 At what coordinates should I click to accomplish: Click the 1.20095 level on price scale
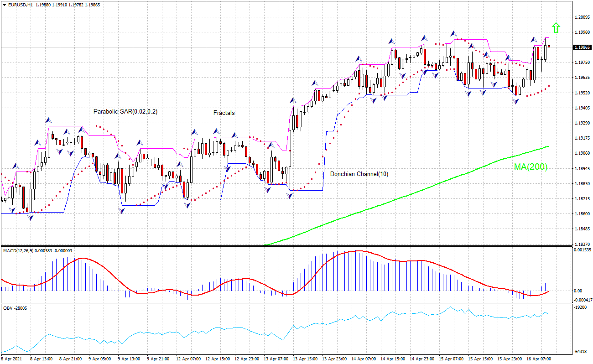[583, 17]
